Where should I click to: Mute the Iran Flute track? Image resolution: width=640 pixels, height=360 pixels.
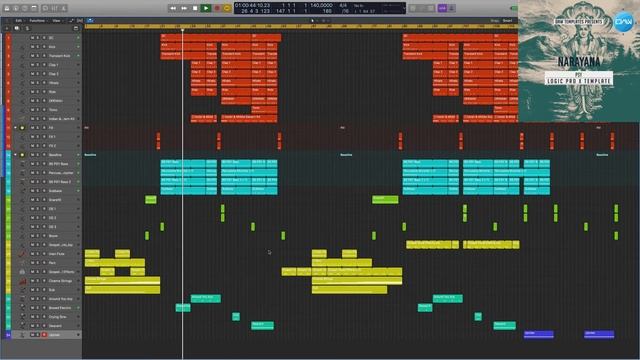tap(33, 254)
